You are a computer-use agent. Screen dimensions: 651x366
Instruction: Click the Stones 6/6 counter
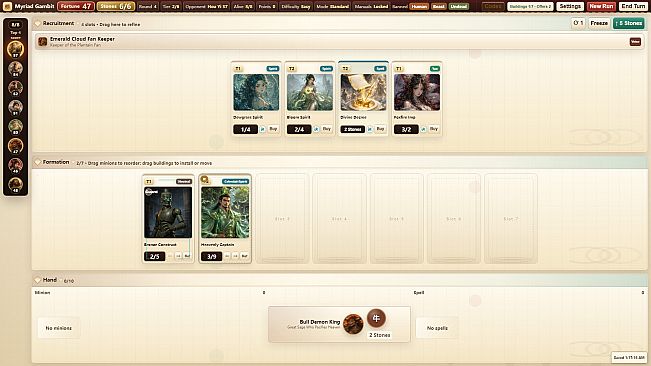coord(116,6)
